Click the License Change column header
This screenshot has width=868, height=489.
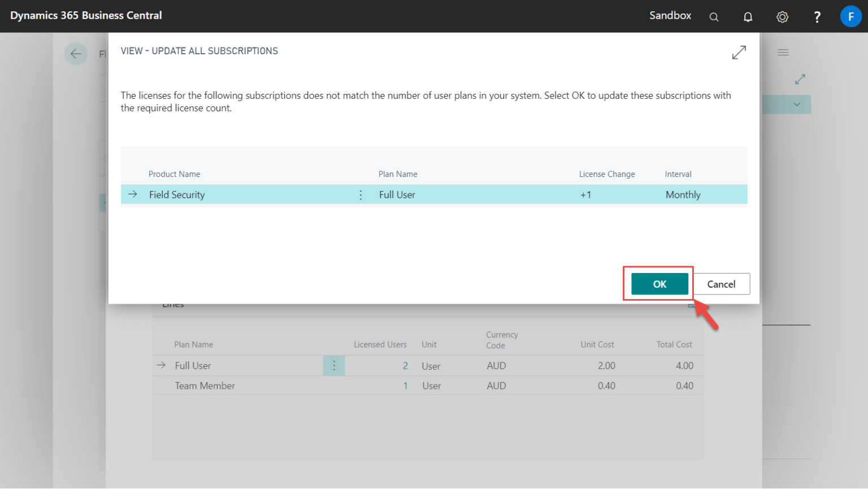pos(606,174)
